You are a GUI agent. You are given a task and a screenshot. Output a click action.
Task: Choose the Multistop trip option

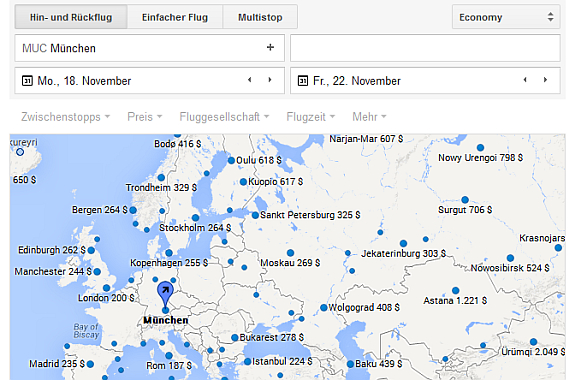(x=260, y=17)
